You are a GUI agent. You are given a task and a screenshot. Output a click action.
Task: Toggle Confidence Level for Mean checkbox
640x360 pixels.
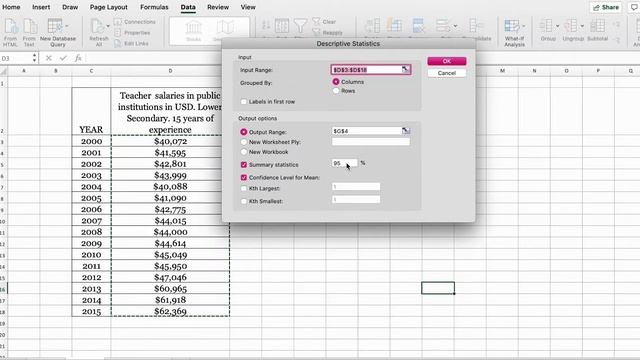tap(244, 178)
